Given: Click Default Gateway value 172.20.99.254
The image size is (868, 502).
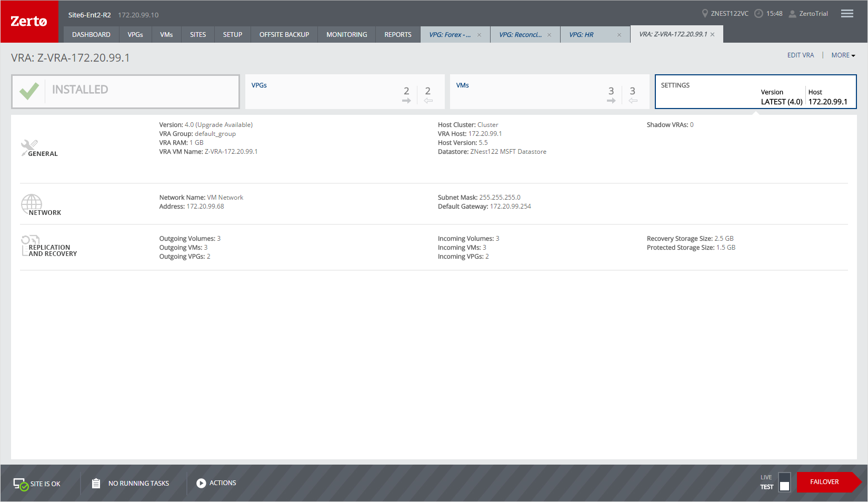Looking at the screenshot, I should coord(511,206).
